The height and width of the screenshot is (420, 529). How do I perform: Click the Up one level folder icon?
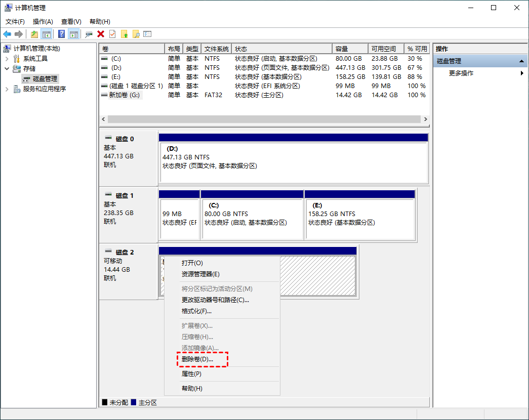pos(34,34)
